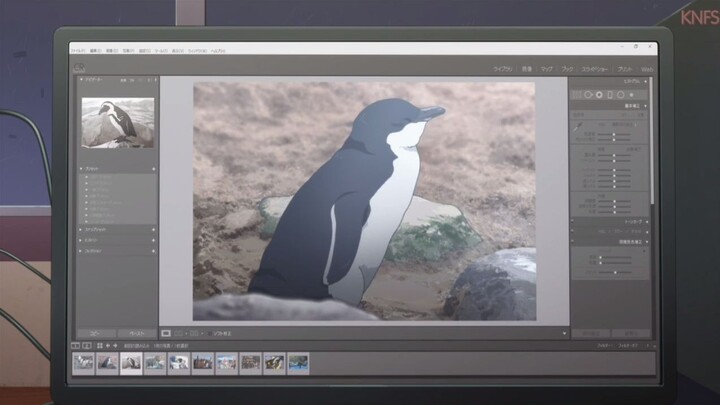
Task: Select the white balance eyedropper tool
Action: click(577, 127)
